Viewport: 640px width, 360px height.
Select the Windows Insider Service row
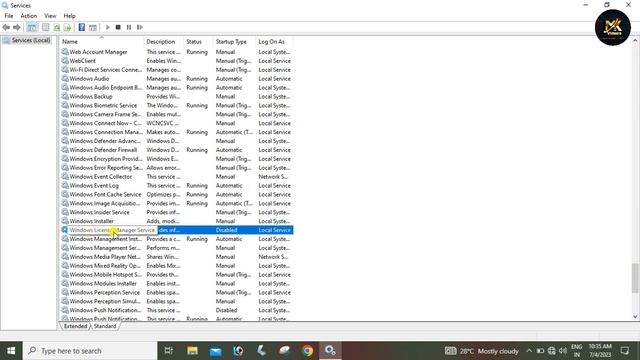(177, 212)
